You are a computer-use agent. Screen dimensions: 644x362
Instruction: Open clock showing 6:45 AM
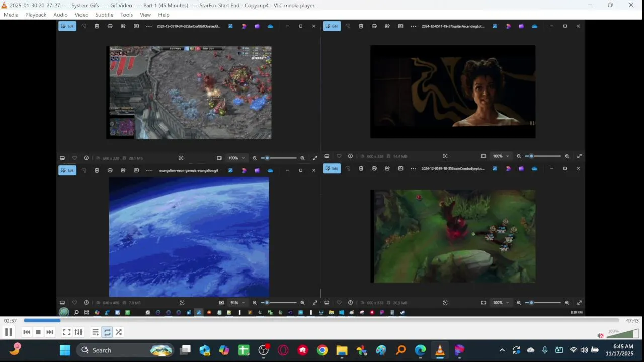point(619,350)
